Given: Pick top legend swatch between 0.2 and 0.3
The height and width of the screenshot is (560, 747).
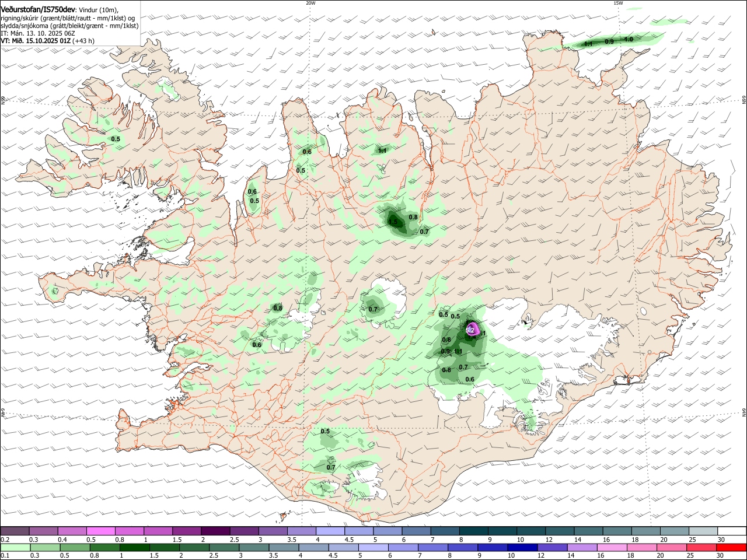Looking at the screenshot, I should (15, 531).
